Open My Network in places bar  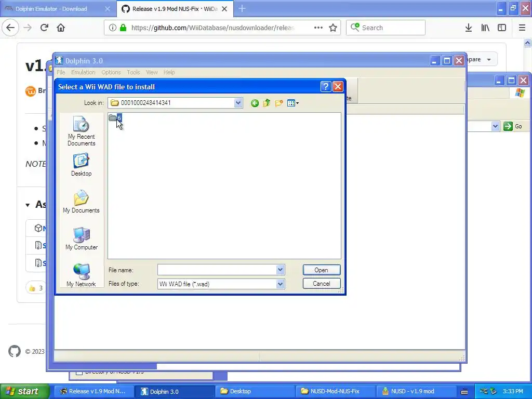point(81,275)
